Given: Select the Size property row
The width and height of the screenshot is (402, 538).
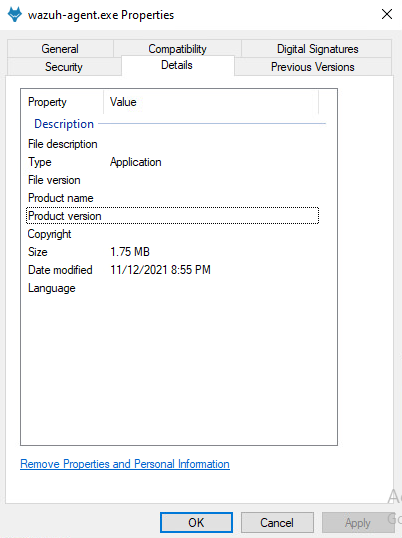Looking at the screenshot, I should point(173,252).
